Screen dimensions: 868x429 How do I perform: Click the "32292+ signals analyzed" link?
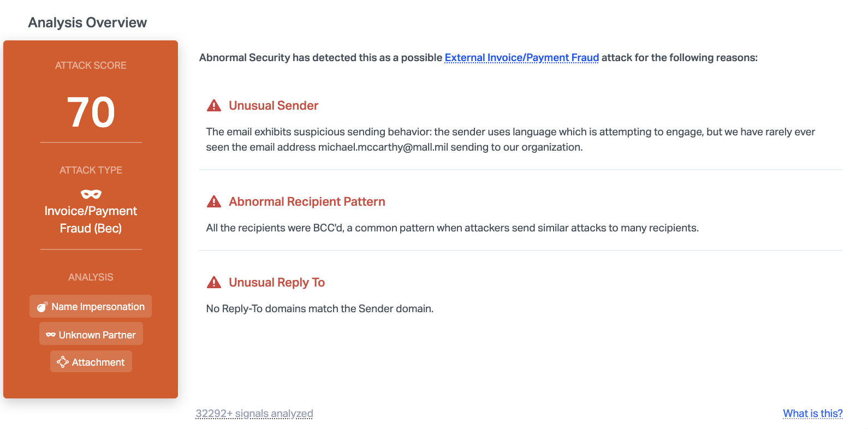tap(254, 413)
